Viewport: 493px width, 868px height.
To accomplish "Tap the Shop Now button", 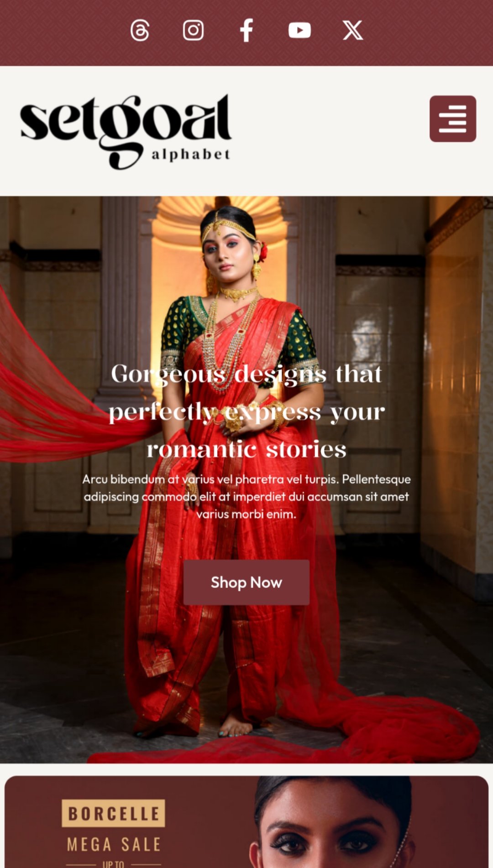I will pyautogui.click(x=246, y=582).
